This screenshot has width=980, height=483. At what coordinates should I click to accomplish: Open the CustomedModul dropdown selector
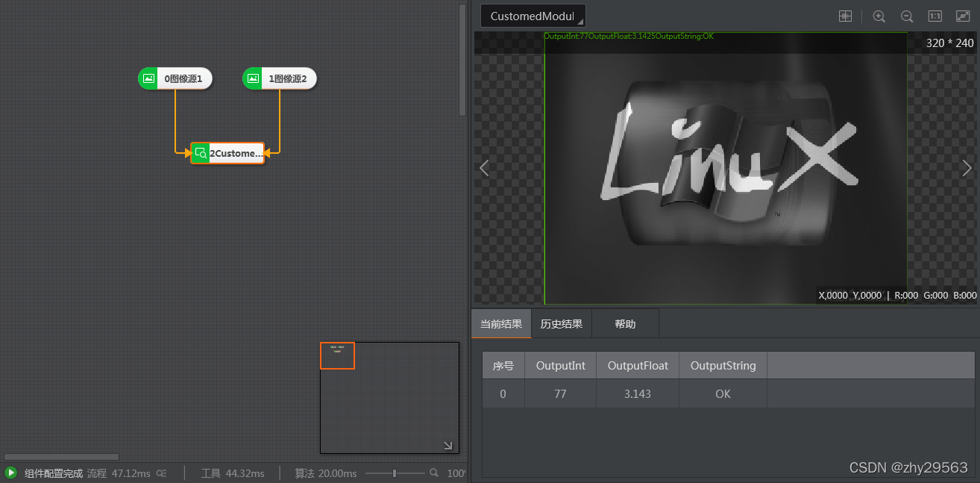(x=533, y=16)
